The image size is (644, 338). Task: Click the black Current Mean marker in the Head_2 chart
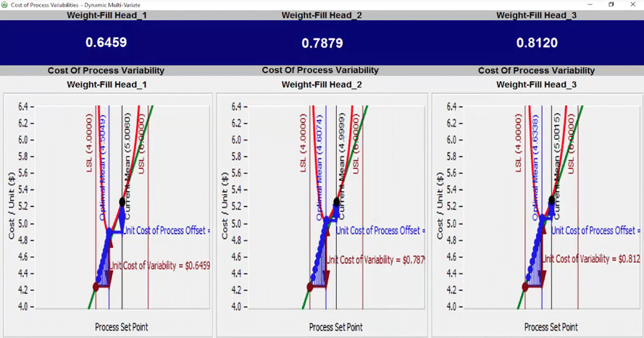tap(336, 202)
